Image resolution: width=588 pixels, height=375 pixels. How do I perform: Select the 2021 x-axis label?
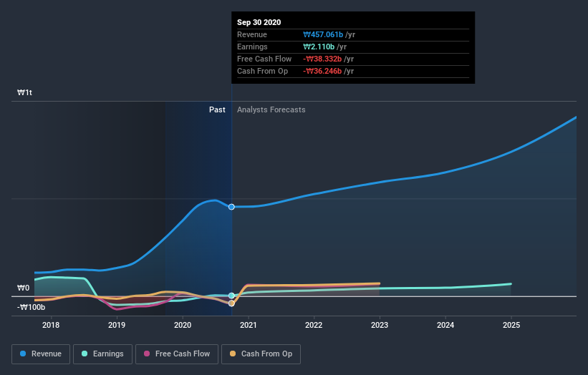tap(249, 325)
